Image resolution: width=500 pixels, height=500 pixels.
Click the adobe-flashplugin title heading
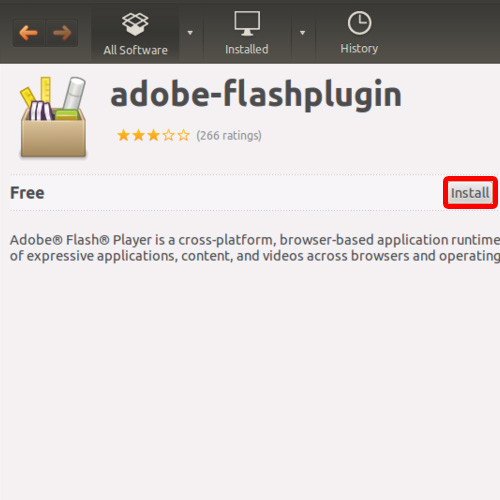256,95
